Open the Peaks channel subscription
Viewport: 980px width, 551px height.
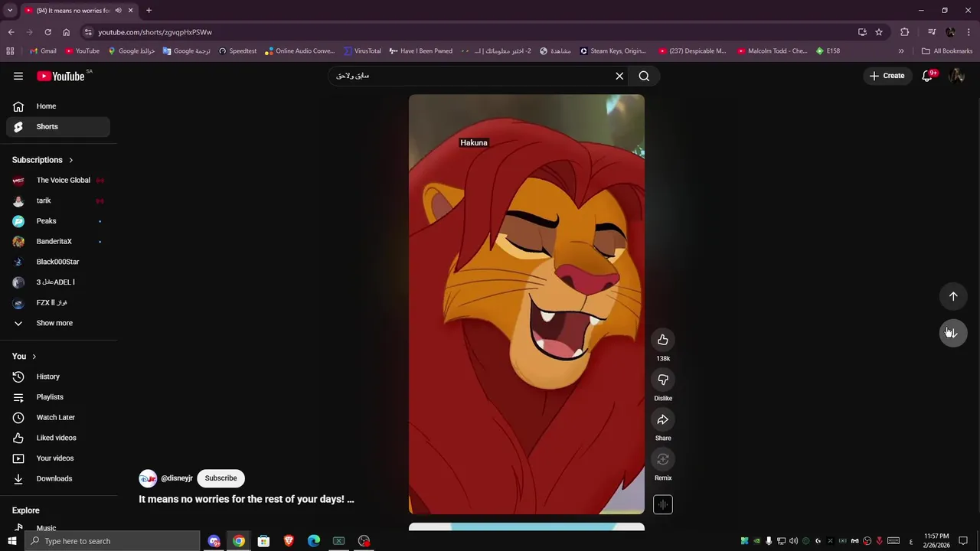point(58,221)
